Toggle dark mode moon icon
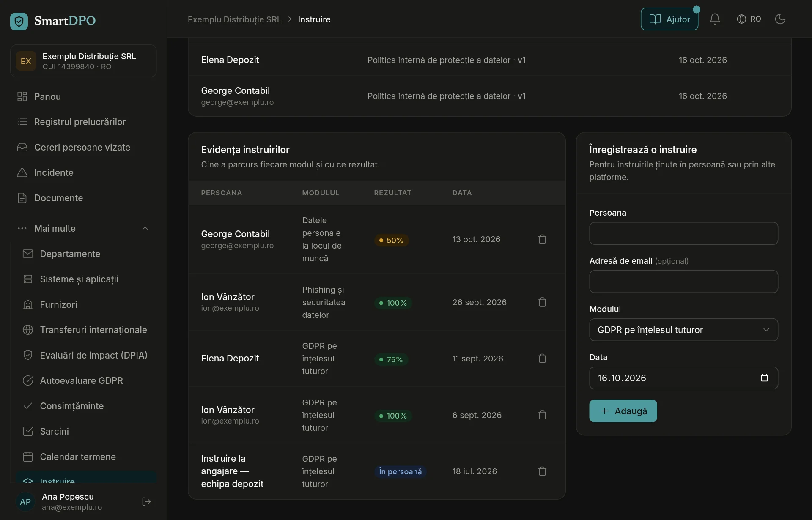The width and height of the screenshot is (812, 520). point(780,19)
